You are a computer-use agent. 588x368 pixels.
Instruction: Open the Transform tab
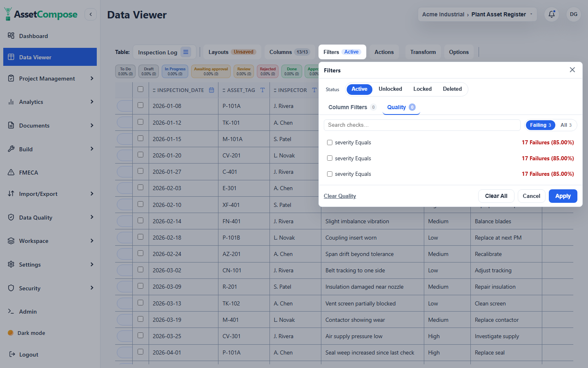click(x=423, y=52)
